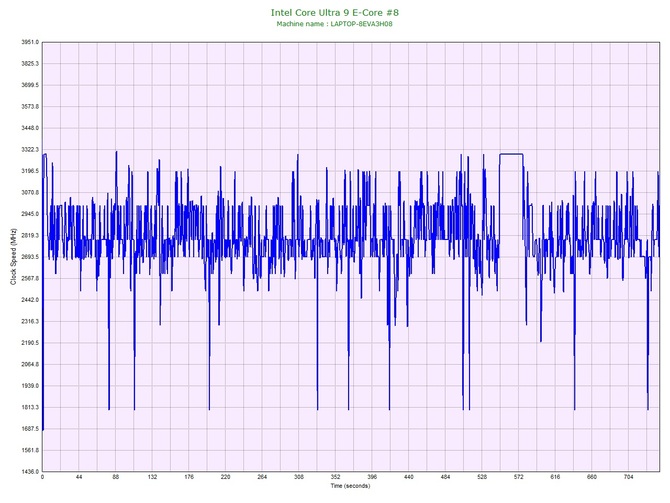
Task: Click the 2064.8 y-axis value
Action: click(x=30, y=364)
